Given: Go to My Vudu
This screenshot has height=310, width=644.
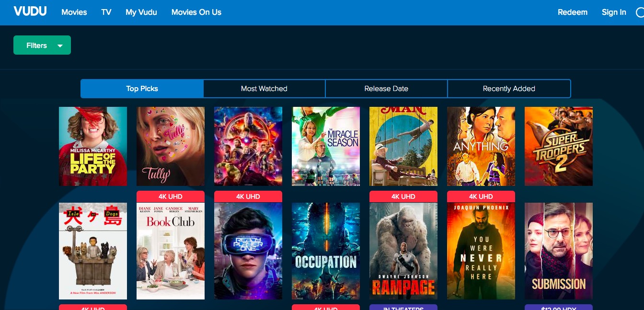Looking at the screenshot, I should tap(141, 12).
